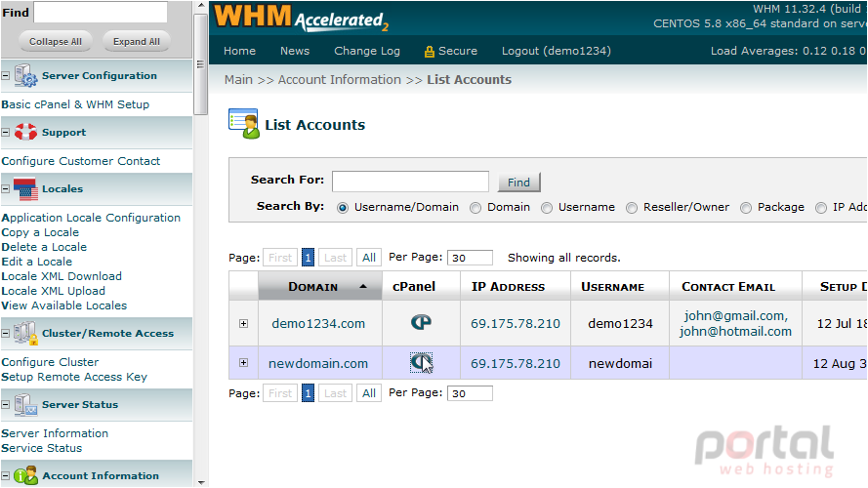The image size is (868, 488).
Task: Click the top pagination All button
Action: click(369, 258)
